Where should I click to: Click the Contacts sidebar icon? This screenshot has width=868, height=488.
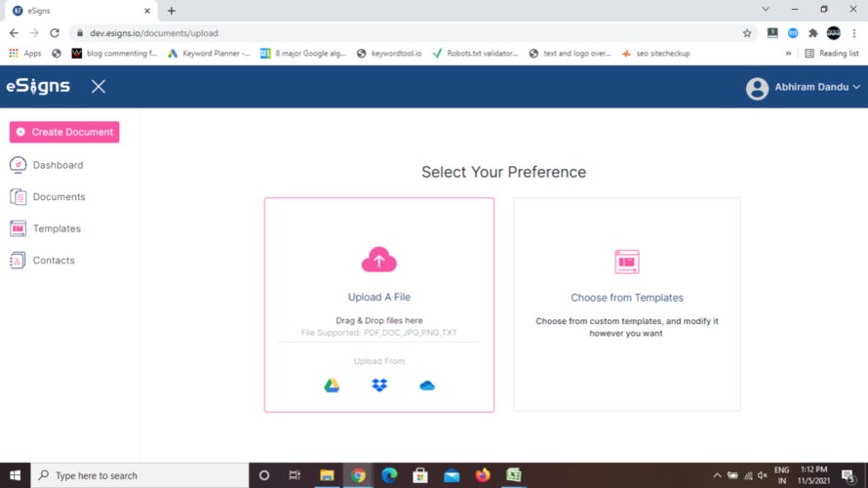tap(18, 261)
